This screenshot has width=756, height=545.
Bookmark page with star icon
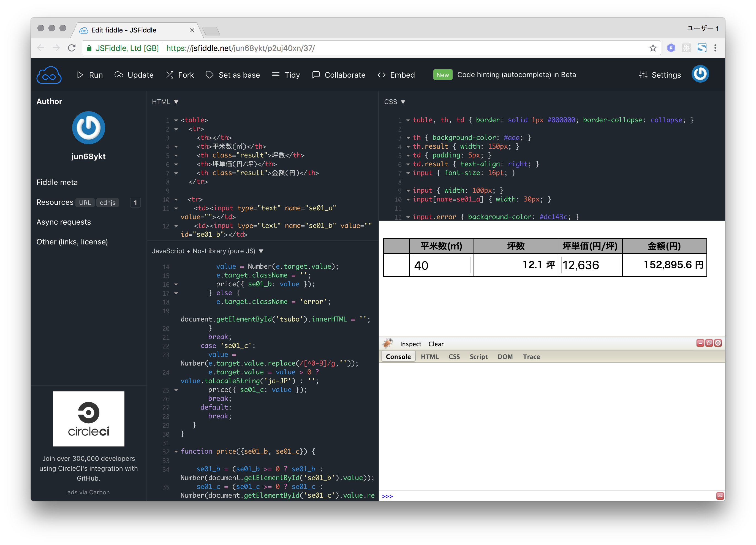(x=653, y=48)
